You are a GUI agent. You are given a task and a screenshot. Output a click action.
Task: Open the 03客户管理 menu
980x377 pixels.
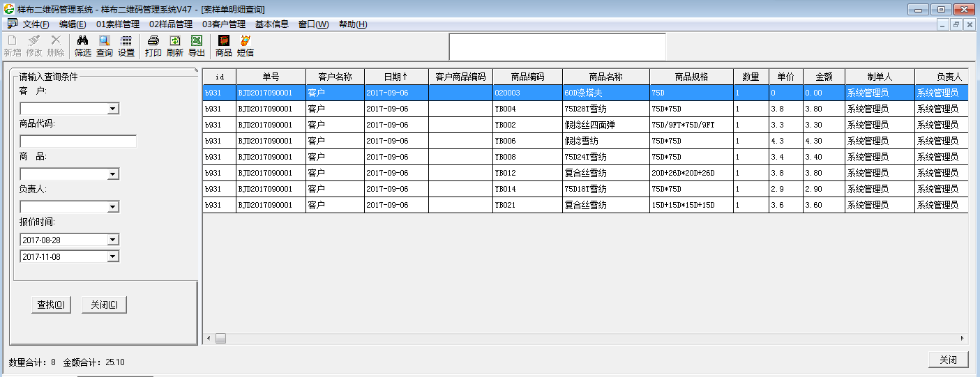point(224,24)
